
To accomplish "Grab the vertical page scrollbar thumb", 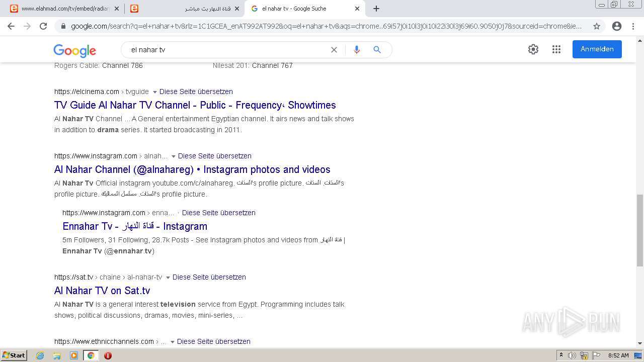I will pyautogui.click(x=640, y=230).
